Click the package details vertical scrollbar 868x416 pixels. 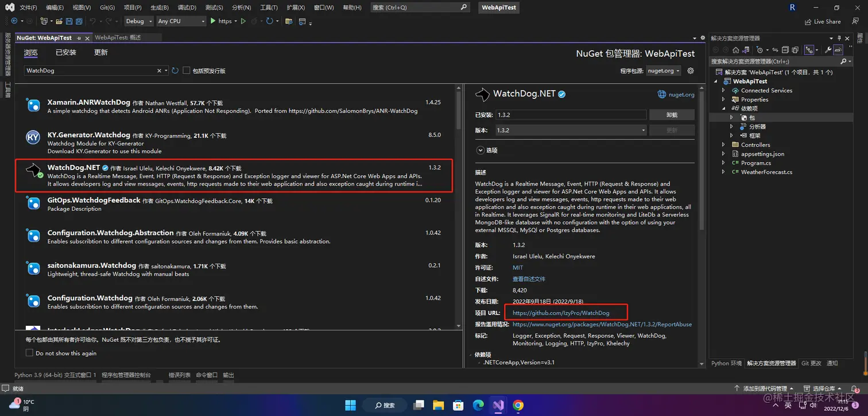(x=702, y=161)
